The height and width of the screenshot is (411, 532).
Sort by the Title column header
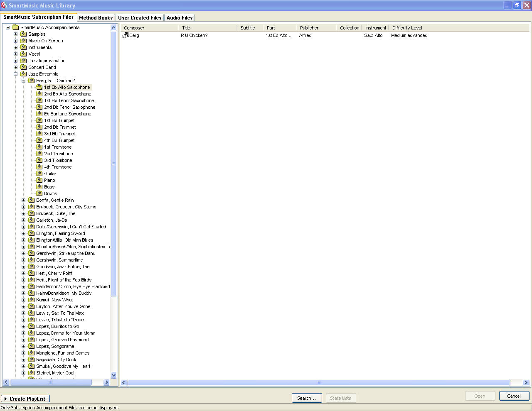coord(207,28)
